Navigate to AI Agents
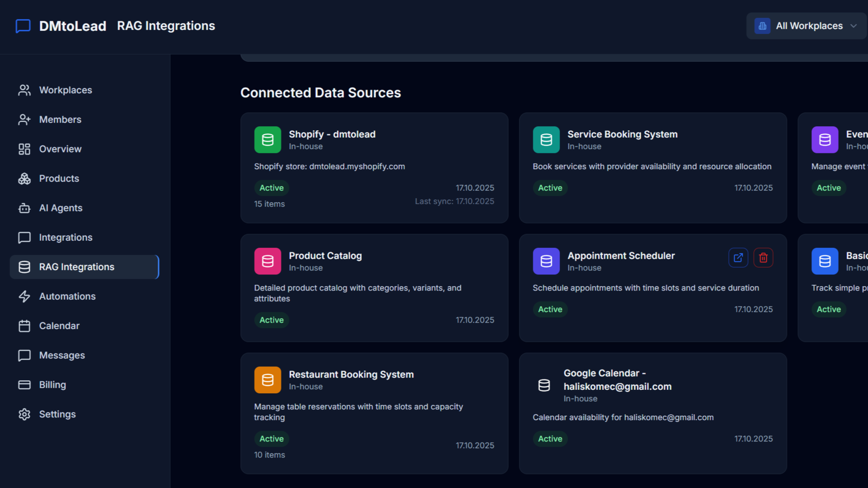 (x=60, y=208)
